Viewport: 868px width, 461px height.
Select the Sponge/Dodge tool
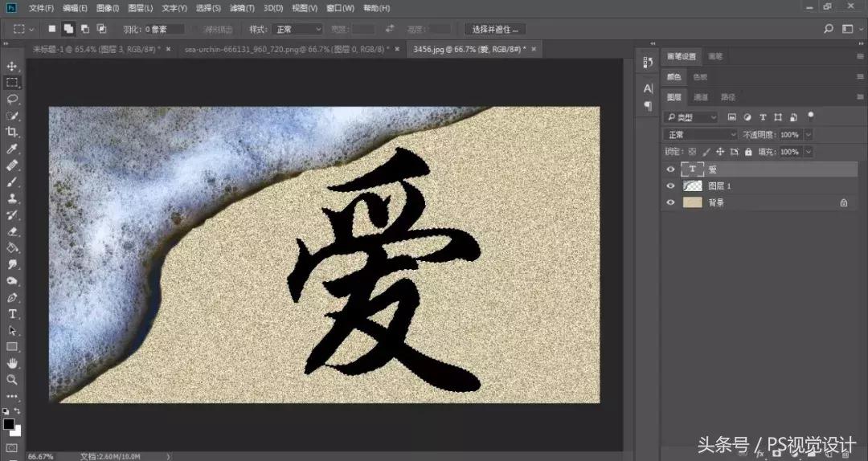pyautogui.click(x=12, y=280)
